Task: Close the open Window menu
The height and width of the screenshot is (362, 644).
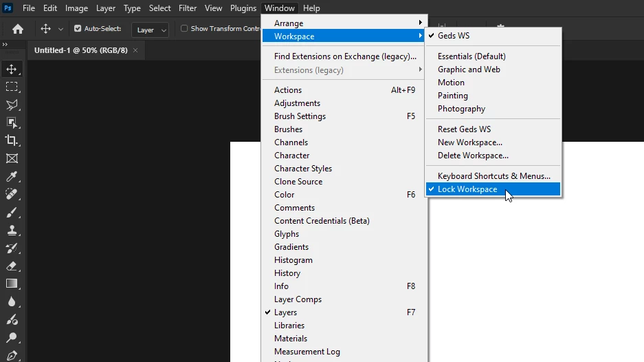Action: 279,8
